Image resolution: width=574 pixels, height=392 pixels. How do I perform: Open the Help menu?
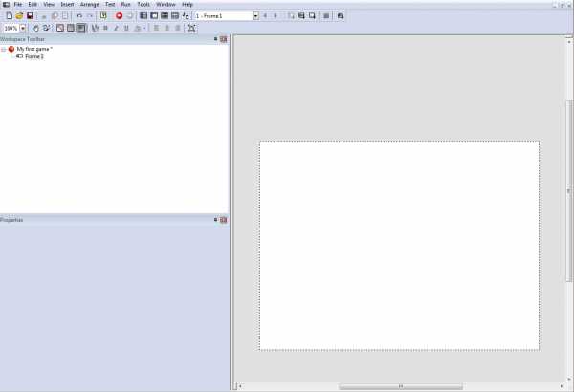click(188, 5)
